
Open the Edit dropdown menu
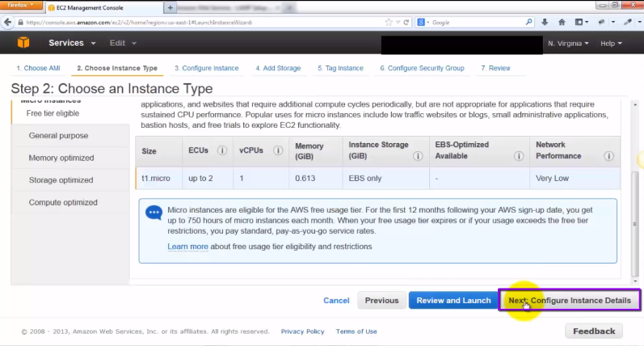click(x=123, y=43)
